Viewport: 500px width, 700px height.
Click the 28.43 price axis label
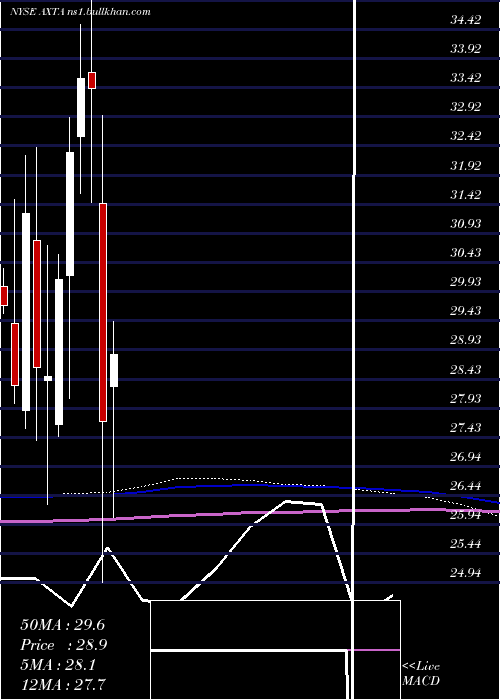466,370
